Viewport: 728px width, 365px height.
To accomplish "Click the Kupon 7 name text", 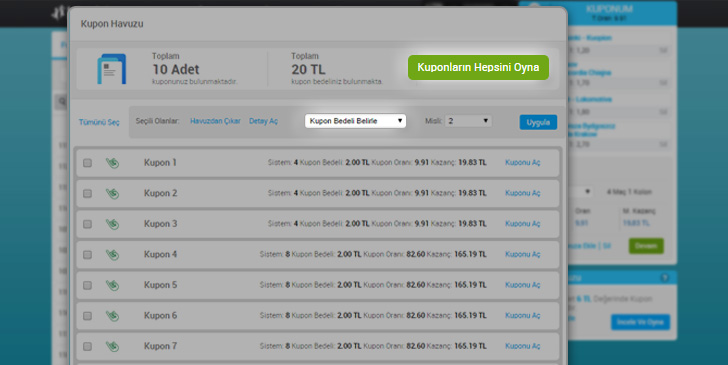I will pos(160,346).
